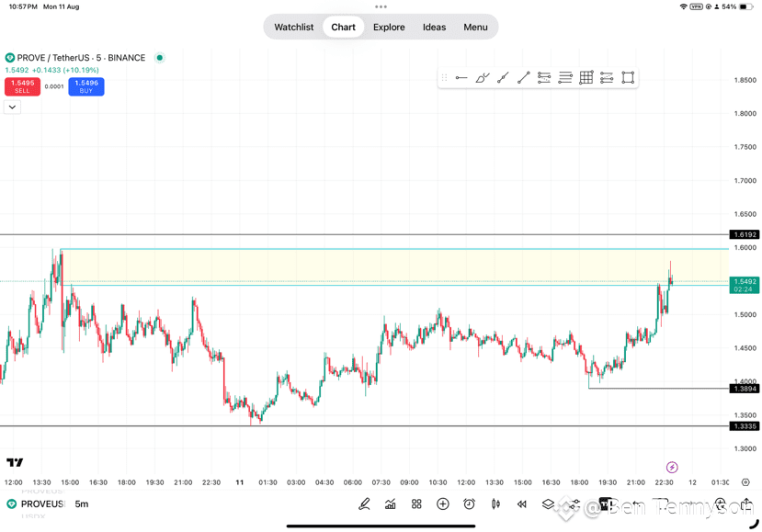This screenshot has height=532, width=762.
Task: Tap the purple lightning bolt icon
Action: pos(672,468)
